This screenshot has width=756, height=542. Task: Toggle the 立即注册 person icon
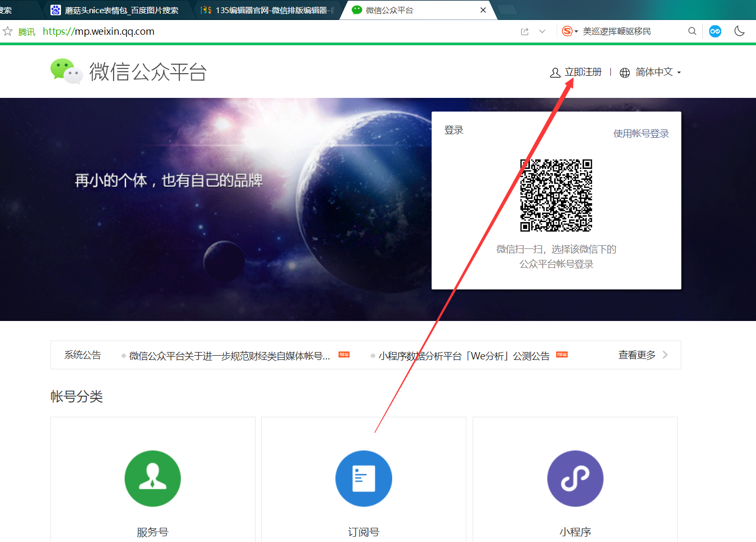[556, 72]
